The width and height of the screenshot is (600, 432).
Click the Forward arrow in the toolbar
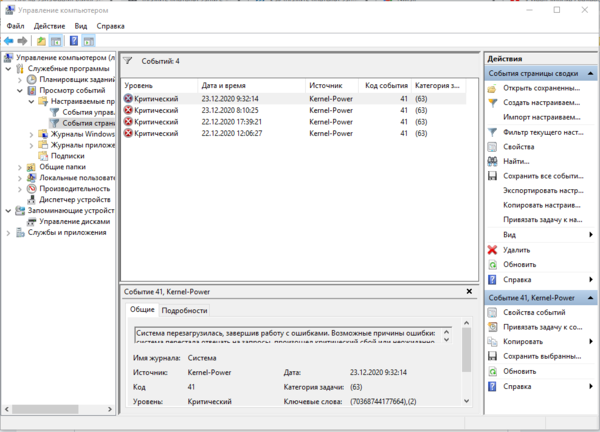[22, 41]
